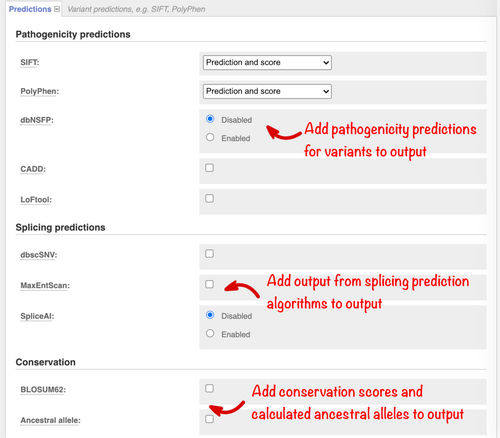Image resolution: width=500 pixels, height=438 pixels.
Task: Click the MaxEntScan help label
Action: pos(45,286)
